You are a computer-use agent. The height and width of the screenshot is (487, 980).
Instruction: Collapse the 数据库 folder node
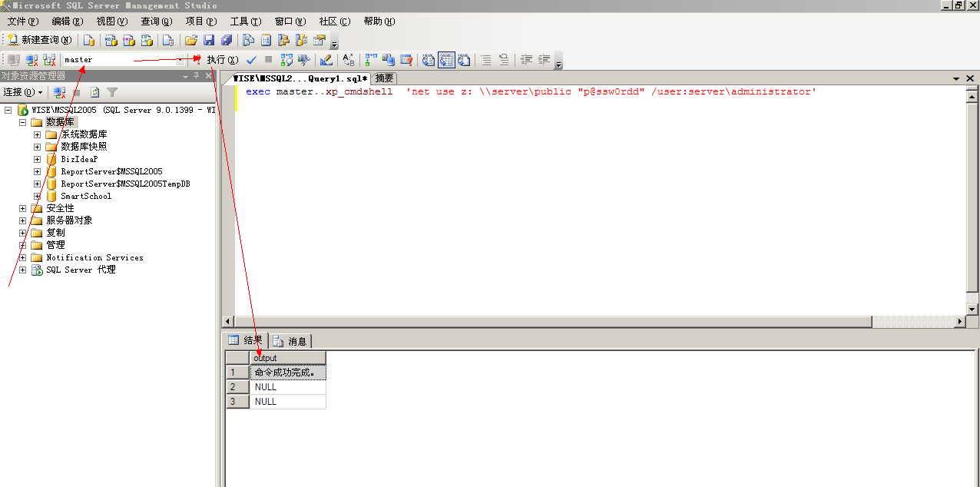click(22, 122)
